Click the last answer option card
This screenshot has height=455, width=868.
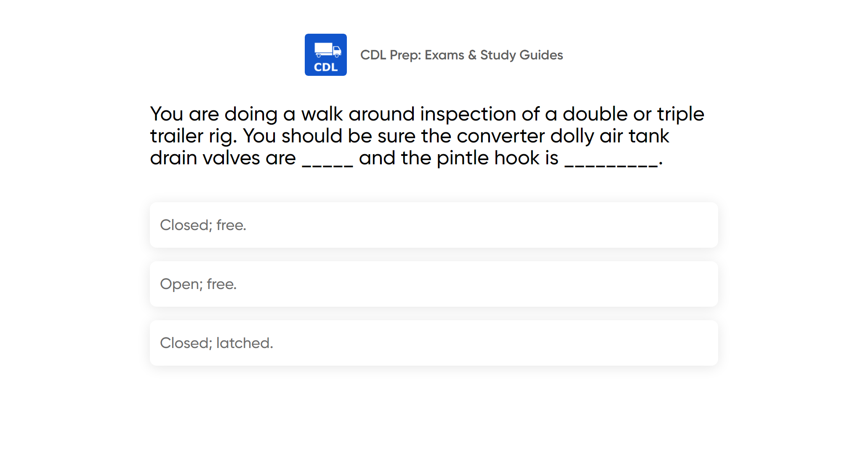(433, 343)
